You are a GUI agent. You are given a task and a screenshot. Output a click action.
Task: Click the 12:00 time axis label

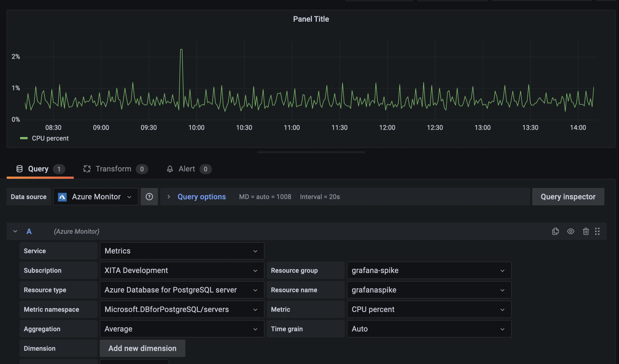click(387, 128)
